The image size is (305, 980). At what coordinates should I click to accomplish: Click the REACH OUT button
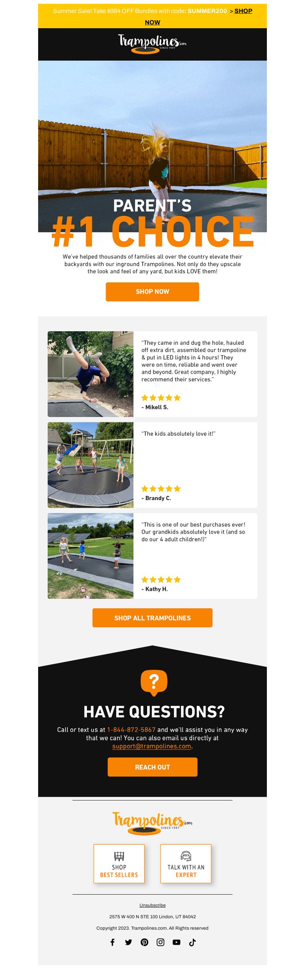coord(152,767)
